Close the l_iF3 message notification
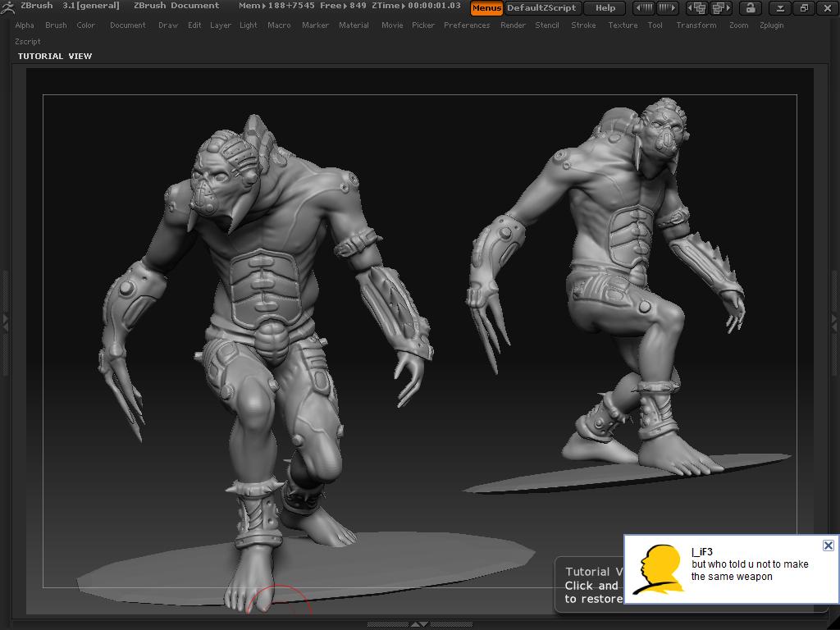The width and height of the screenshot is (840, 630). 829,546
